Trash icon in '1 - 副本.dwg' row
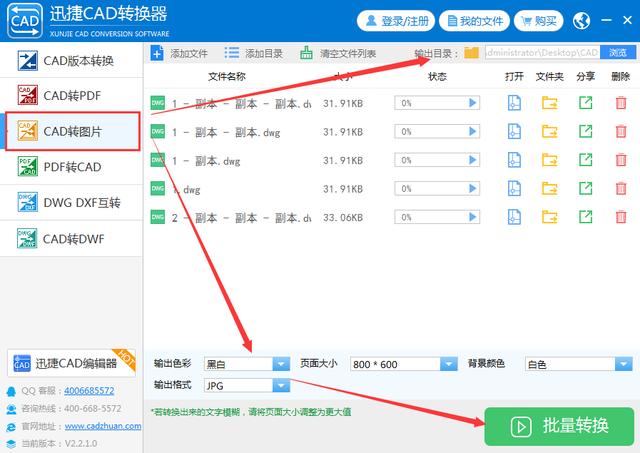The height and width of the screenshot is (453, 640). coord(621,160)
